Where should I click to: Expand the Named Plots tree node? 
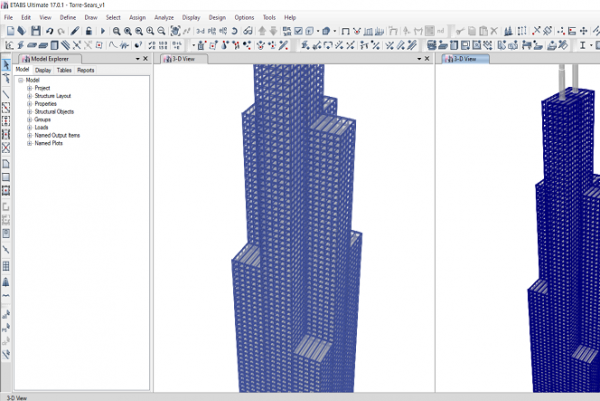click(x=29, y=143)
